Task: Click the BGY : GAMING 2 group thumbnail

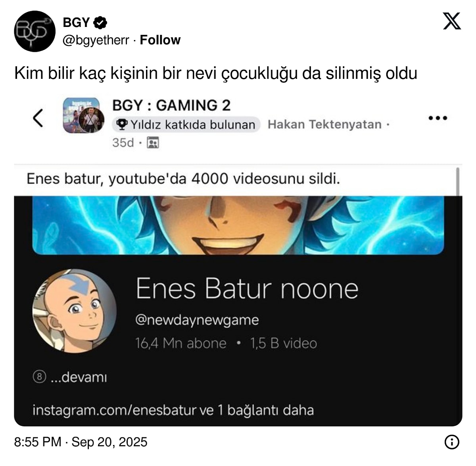Action: pos(83,115)
